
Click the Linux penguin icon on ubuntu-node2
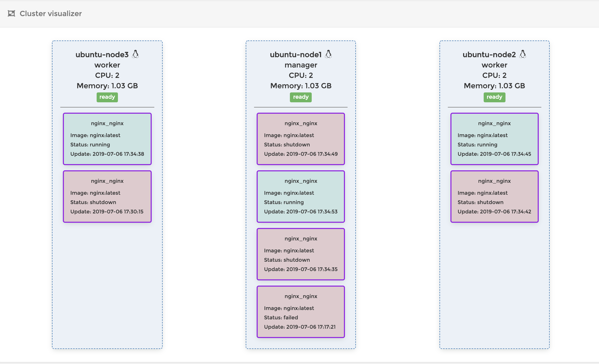click(523, 54)
